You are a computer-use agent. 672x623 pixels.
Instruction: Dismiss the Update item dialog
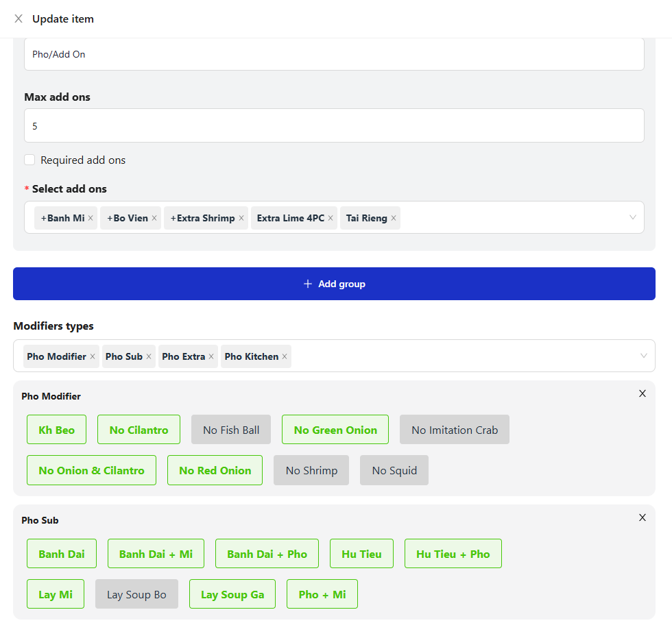pyautogui.click(x=17, y=19)
